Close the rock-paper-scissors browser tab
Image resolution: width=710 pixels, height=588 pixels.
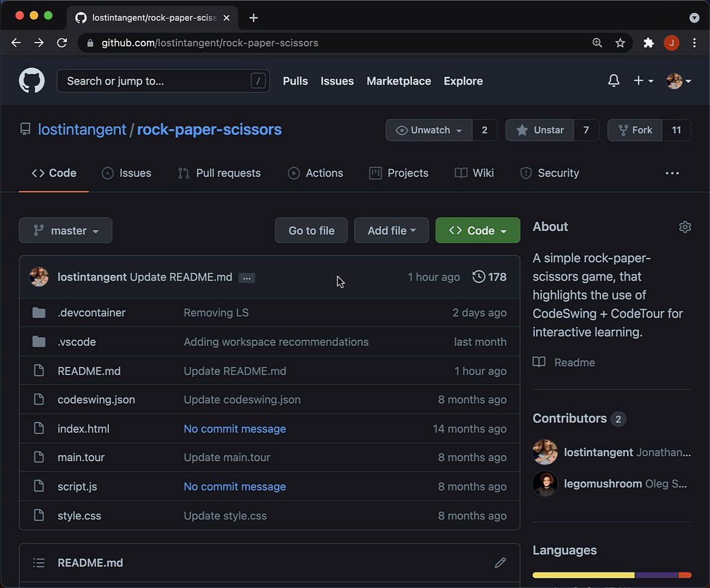[227, 18]
